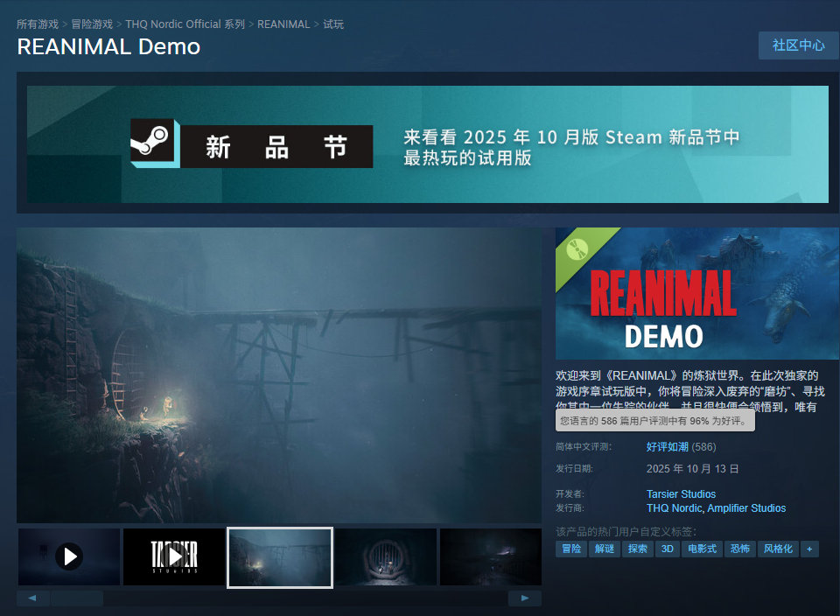Add a tag with the plus button
The image size is (840, 616).
pyautogui.click(x=809, y=549)
